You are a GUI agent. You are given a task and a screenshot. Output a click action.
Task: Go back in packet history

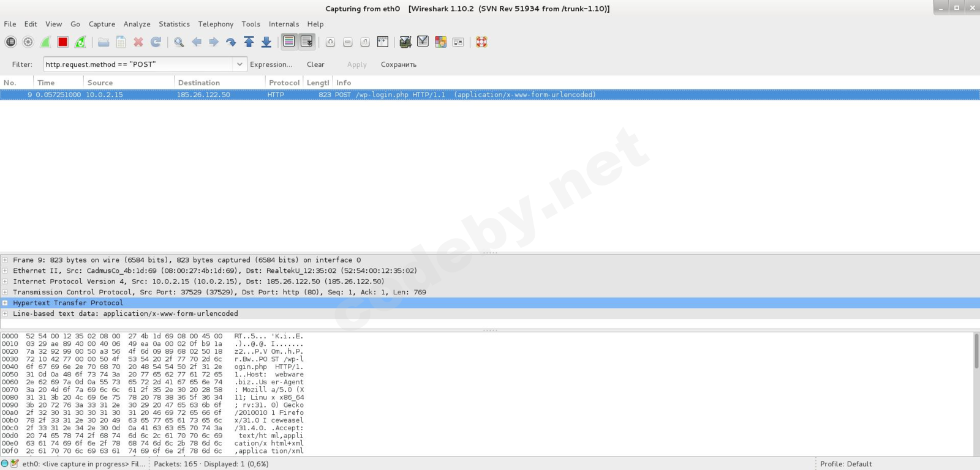pyautogui.click(x=197, y=42)
